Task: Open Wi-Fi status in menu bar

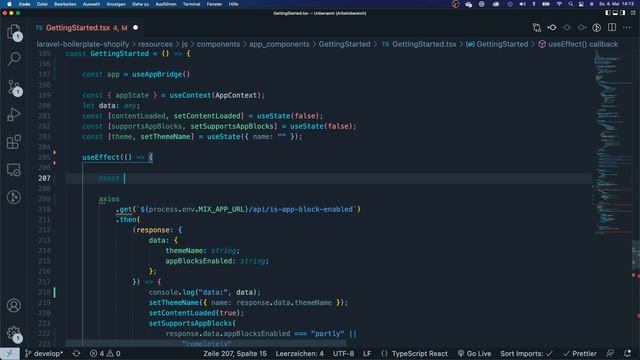Action: tap(559, 4)
